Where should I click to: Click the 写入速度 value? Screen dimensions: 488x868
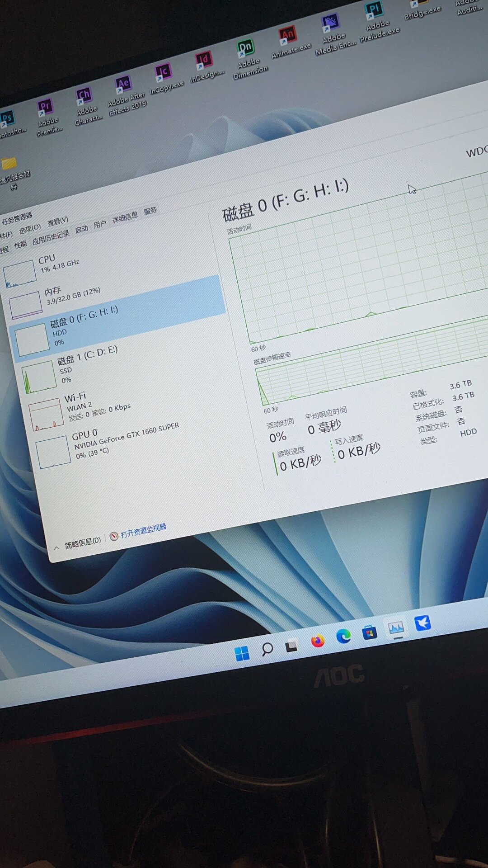(359, 451)
